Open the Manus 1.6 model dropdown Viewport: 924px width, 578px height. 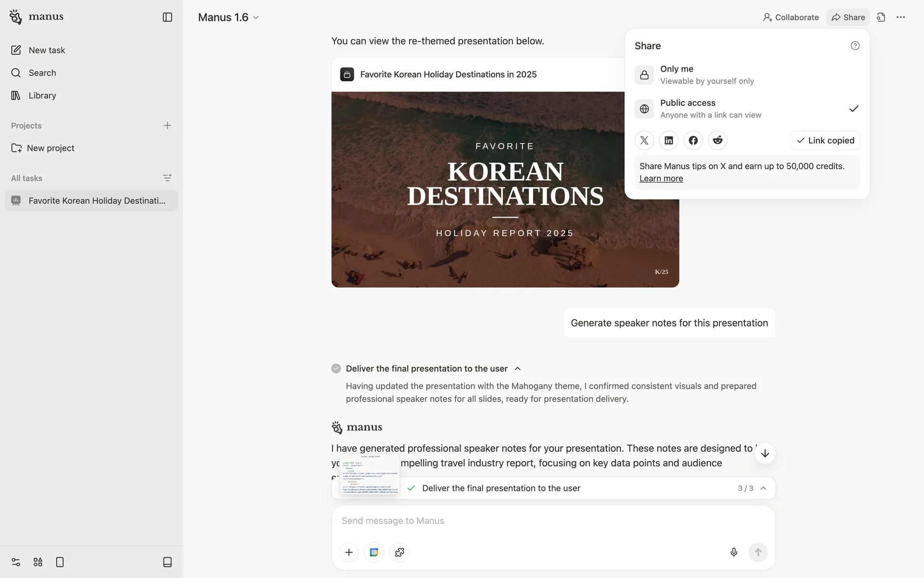coord(229,17)
